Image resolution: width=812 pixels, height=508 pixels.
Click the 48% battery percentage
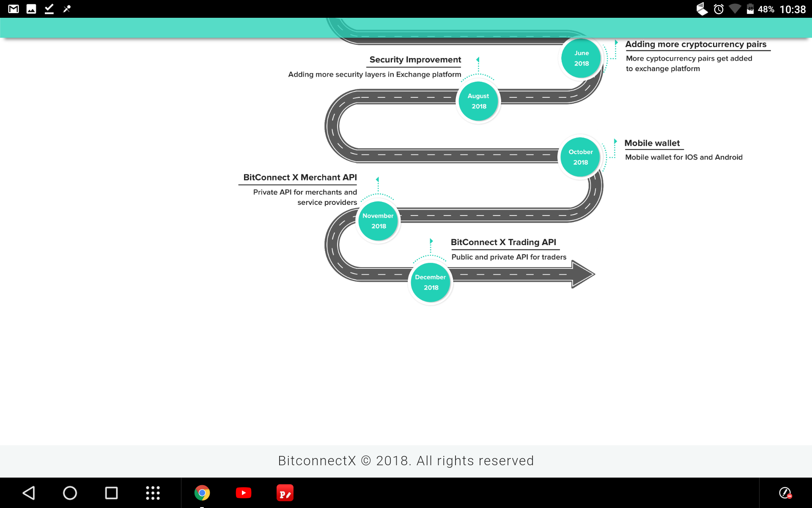[x=766, y=9]
